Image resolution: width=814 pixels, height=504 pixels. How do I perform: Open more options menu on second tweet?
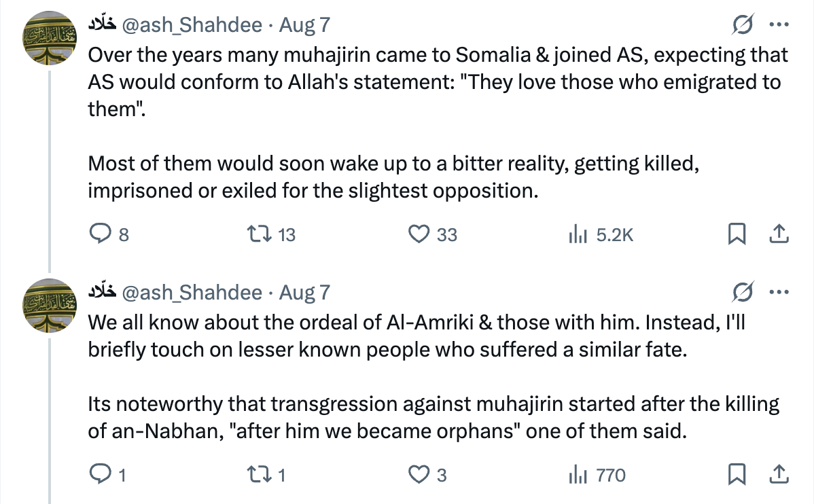779,292
